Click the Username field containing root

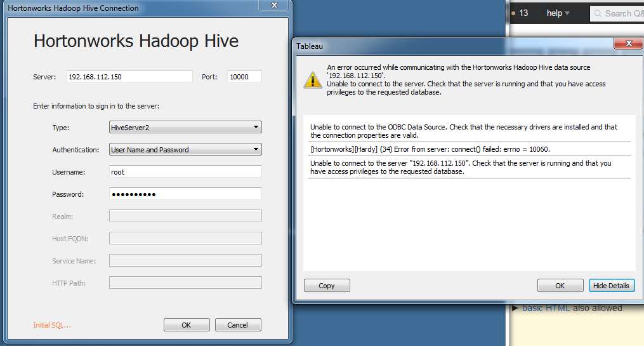click(185, 172)
